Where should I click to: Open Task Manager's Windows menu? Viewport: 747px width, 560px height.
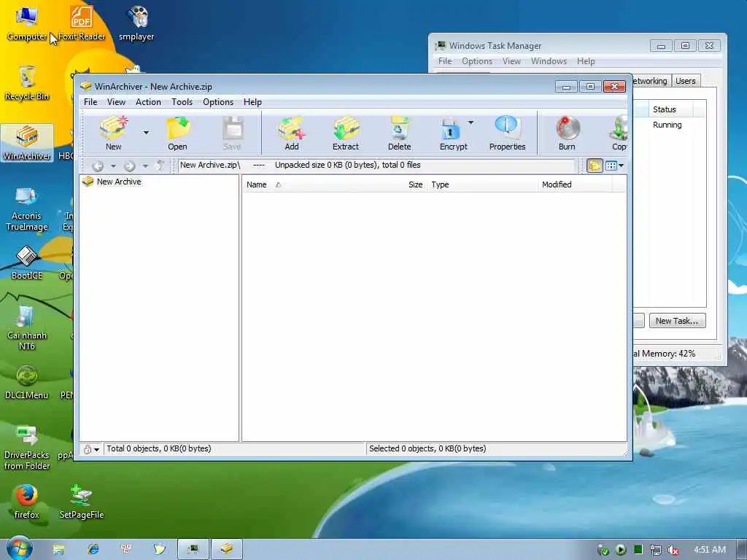549,61
